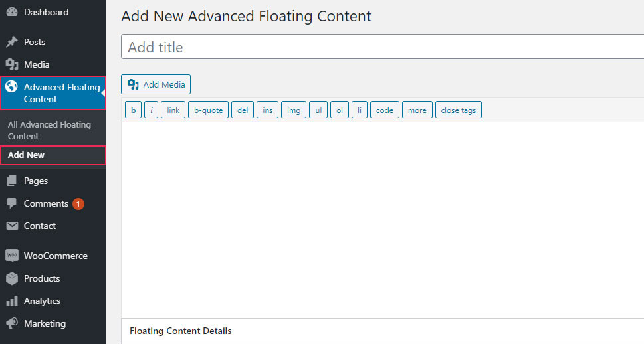644x344 pixels.
Task: Click the Marketing megaphone icon
Action: 12,323
